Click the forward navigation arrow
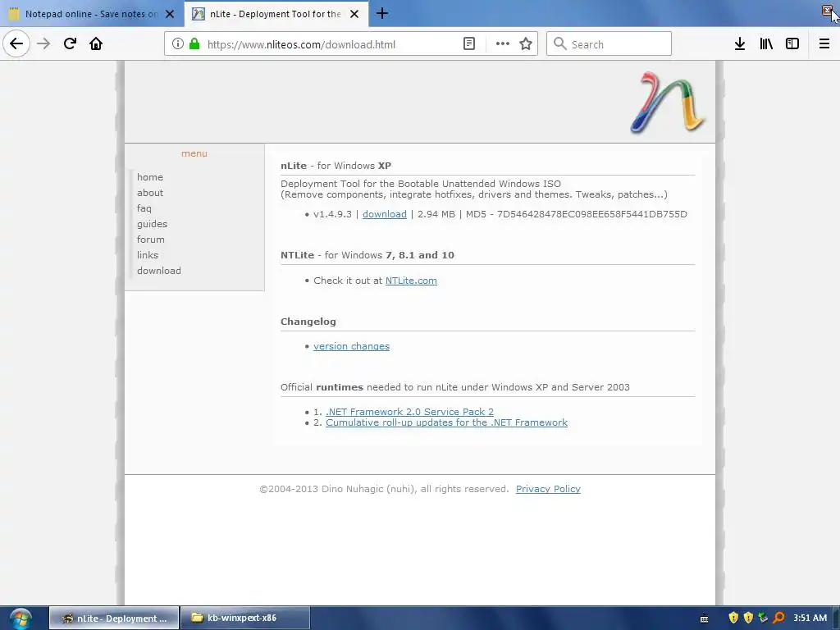The width and height of the screenshot is (840, 630). click(43, 43)
